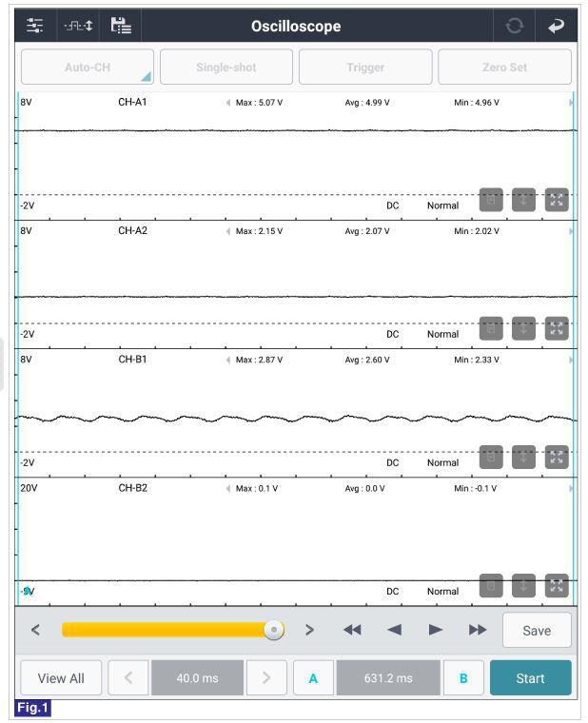Expand CH-B2 graph to fullscreen

tap(557, 586)
